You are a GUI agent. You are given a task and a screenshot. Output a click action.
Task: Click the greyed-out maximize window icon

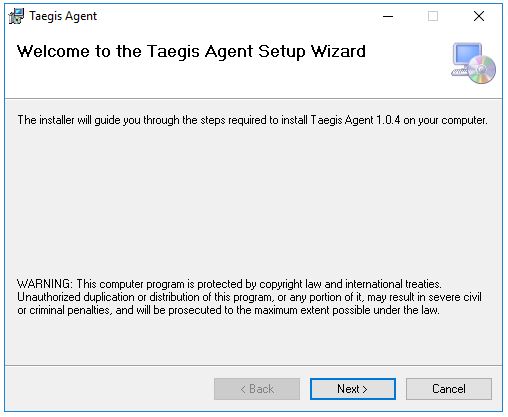point(433,16)
